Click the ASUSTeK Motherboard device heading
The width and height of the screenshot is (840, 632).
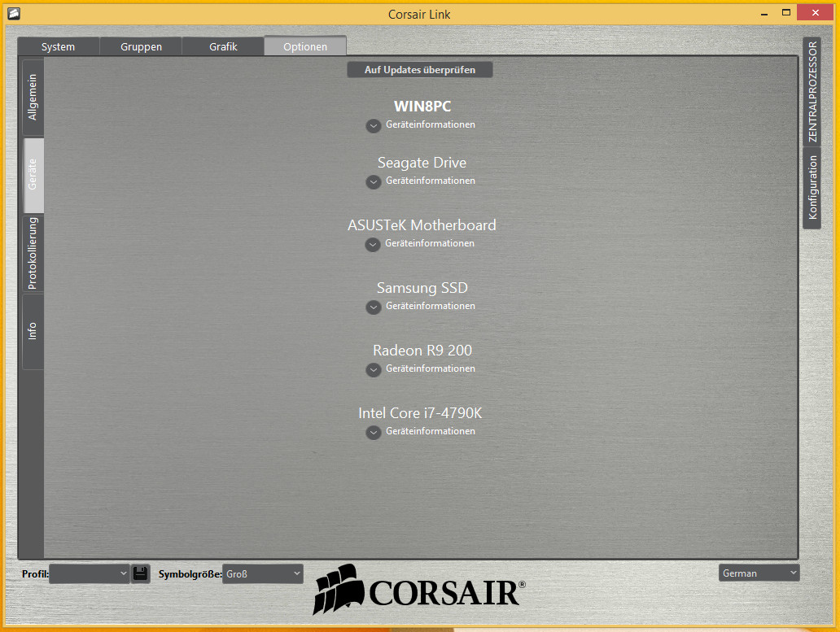pyautogui.click(x=422, y=224)
